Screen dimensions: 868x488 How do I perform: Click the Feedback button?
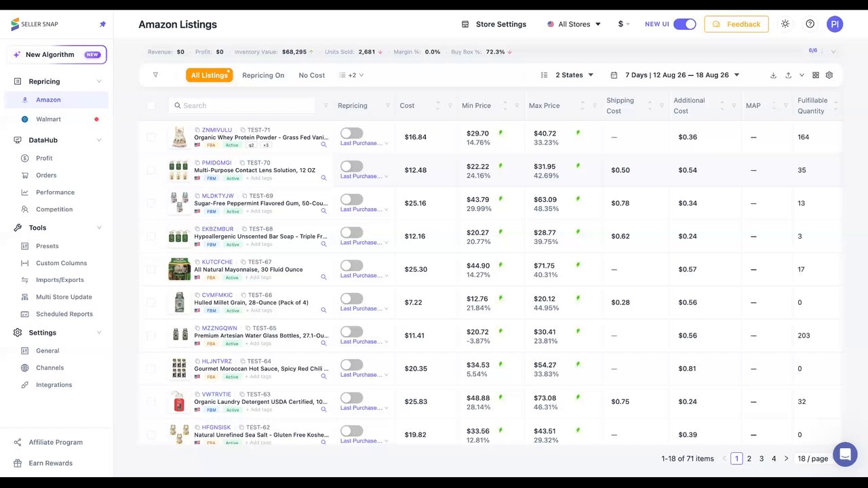[736, 24]
